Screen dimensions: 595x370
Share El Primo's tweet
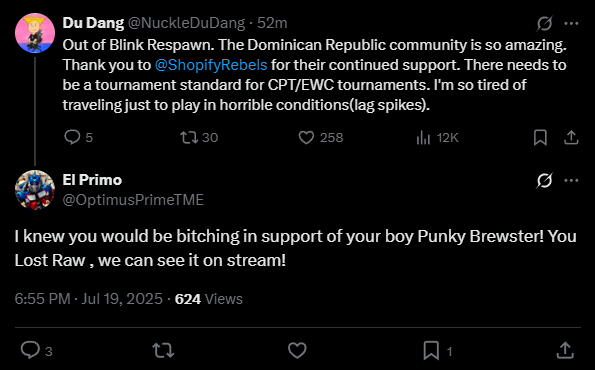[x=565, y=350]
